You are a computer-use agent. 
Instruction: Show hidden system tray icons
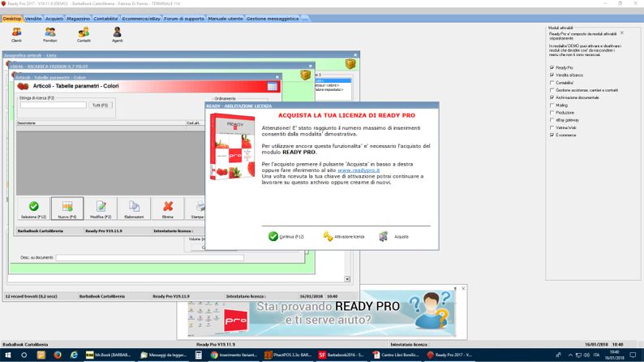point(570,355)
